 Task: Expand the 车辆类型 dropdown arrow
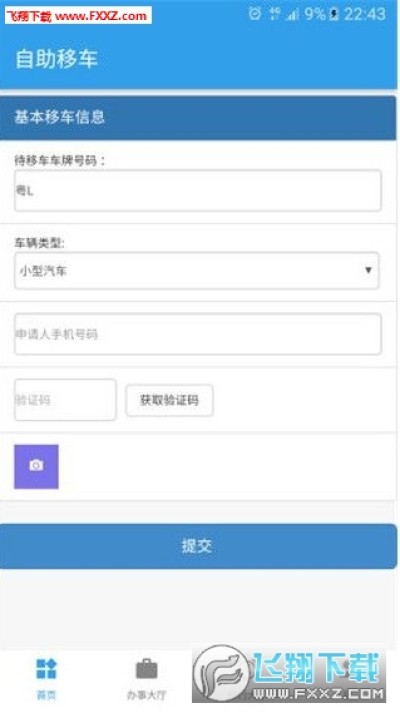point(368,270)
